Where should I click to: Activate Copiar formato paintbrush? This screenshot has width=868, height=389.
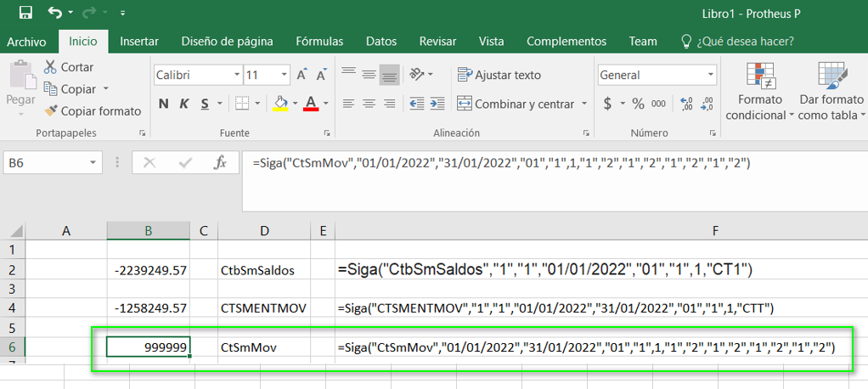93,111
